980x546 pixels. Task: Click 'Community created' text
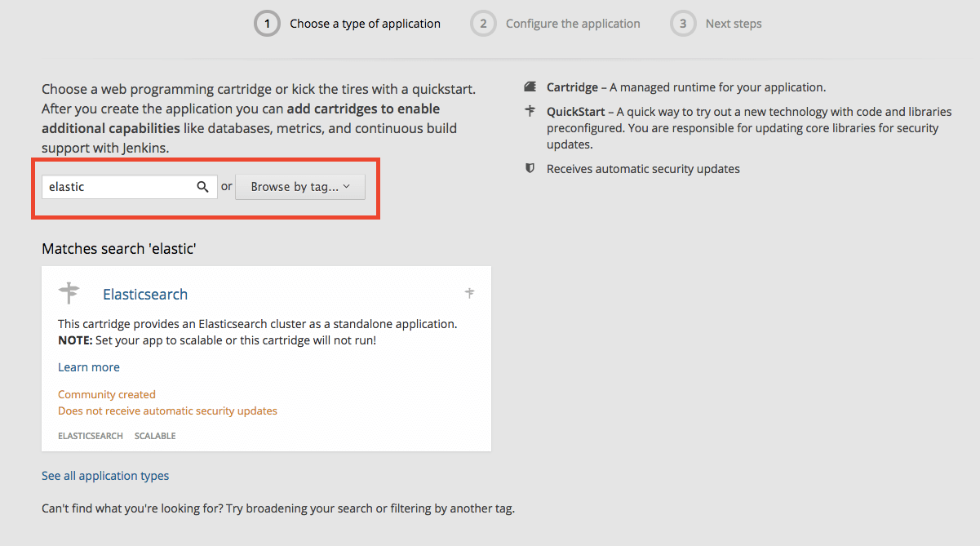point(107,394)
